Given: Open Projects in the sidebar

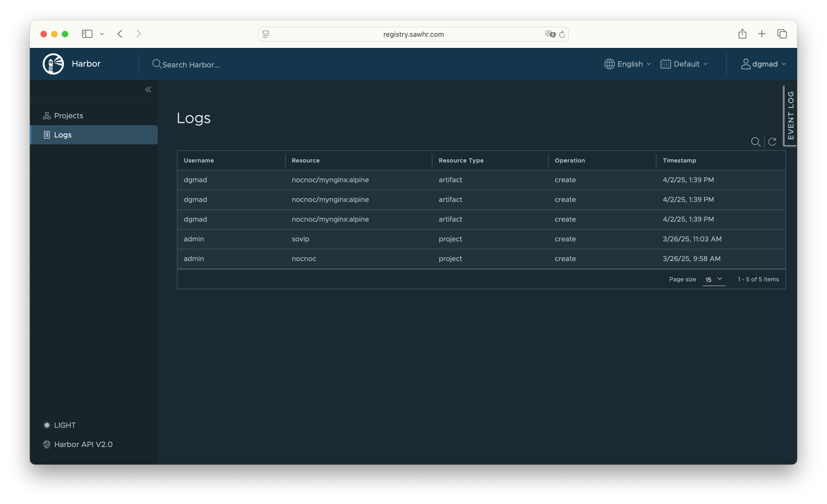Looking at the screenshot, I should coord(94,115).
